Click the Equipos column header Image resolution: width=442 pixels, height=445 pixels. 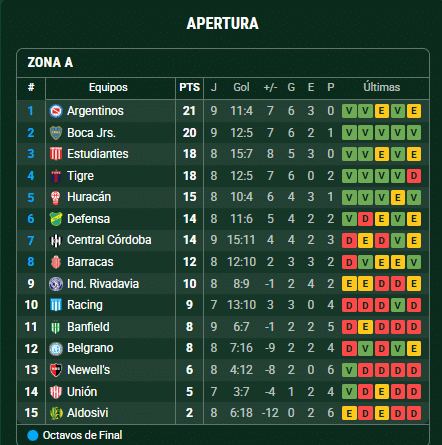pyautogui.click(x=108, y=87)
